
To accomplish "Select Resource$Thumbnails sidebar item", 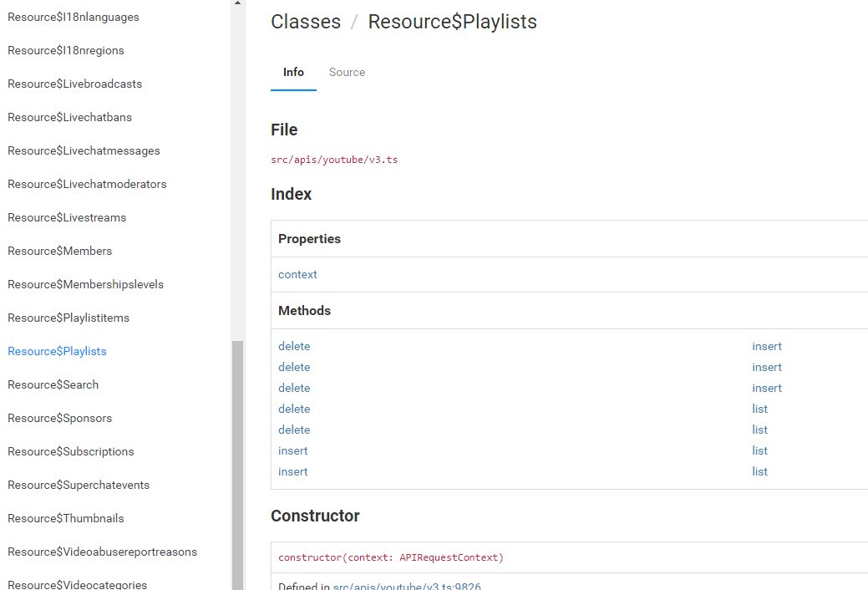I will coord(66,518).
